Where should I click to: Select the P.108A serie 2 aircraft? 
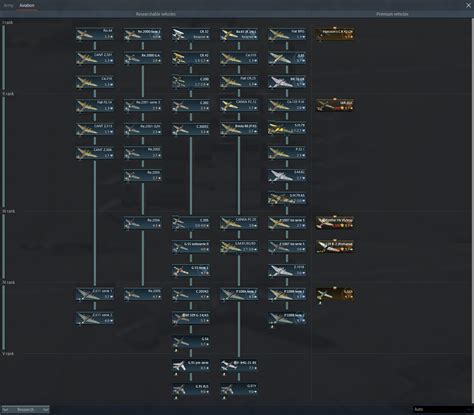click(x=239, y=294)
